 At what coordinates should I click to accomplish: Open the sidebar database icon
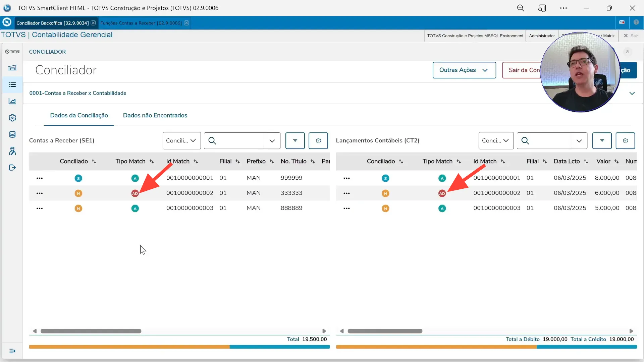click(x=12, y=134)
